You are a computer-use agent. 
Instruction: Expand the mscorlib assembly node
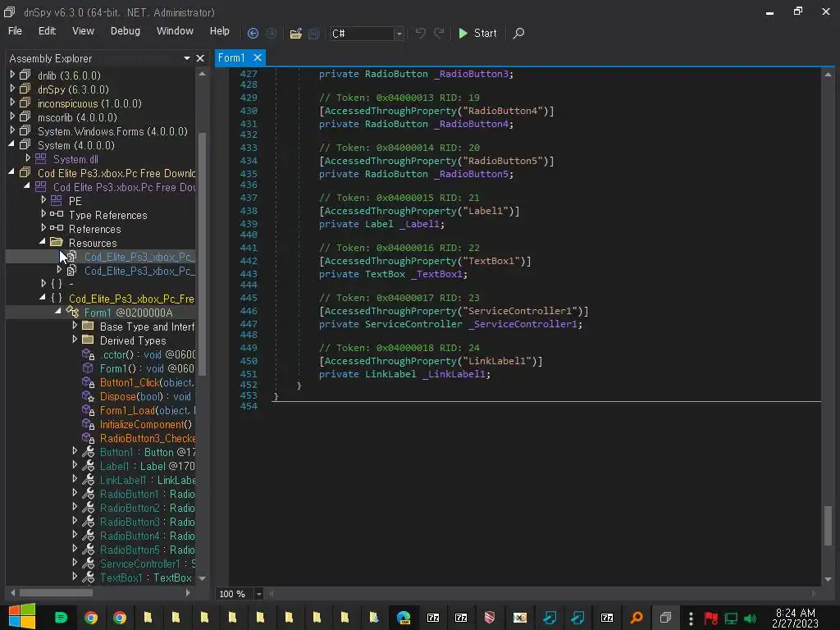click(x=12, y=117)
